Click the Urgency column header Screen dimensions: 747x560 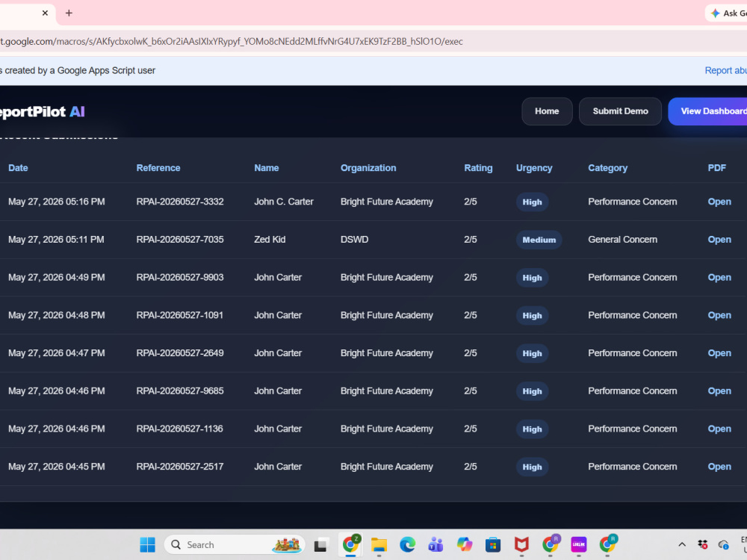point(534,167)
